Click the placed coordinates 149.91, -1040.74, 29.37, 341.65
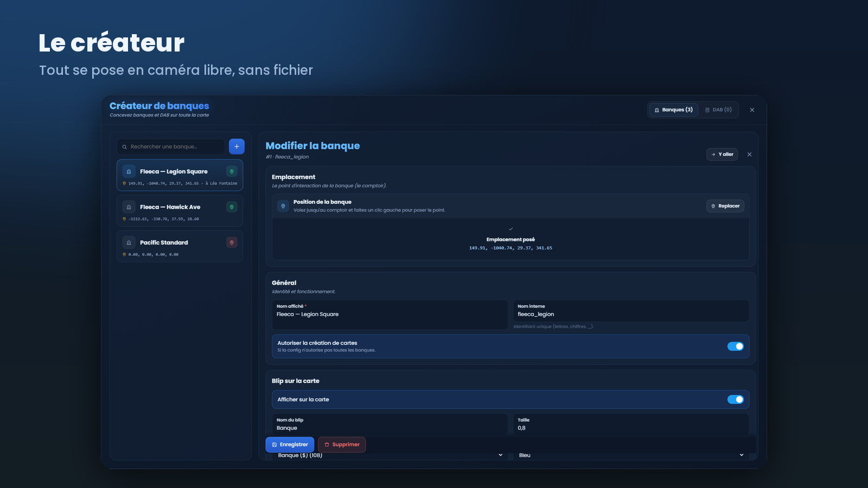 (510, 248)
